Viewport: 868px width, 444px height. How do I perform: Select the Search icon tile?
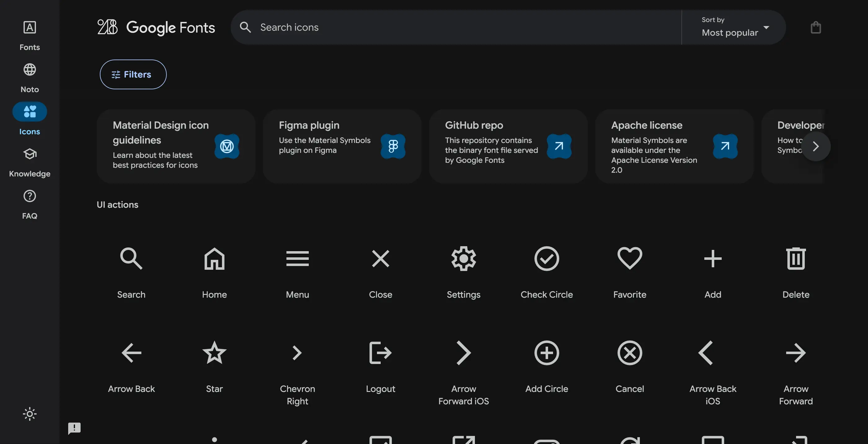click(x=131, y=273)
